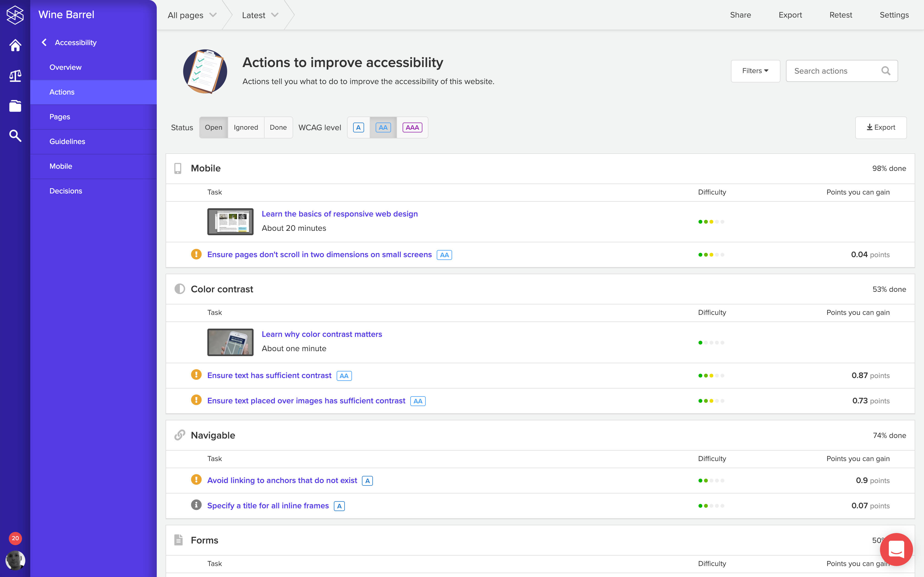This screenshot has width=924, height=577.
Task: Open the Filters dropdown
Action: [755, 71]
